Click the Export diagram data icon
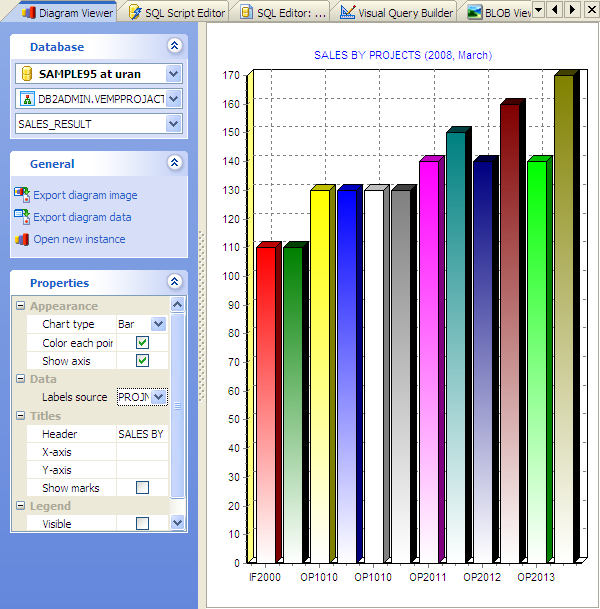Image resolution: width=600 pixels, height=609 pixels. click(22, 217)
